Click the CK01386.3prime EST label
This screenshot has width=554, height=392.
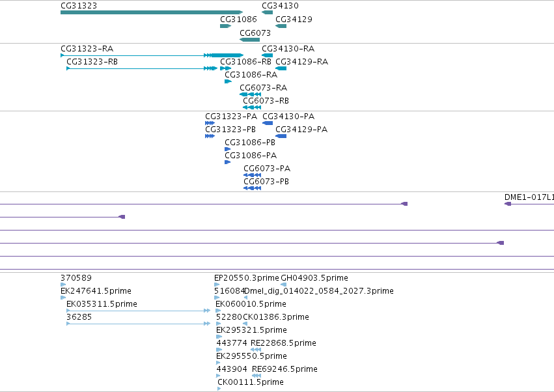276,317
